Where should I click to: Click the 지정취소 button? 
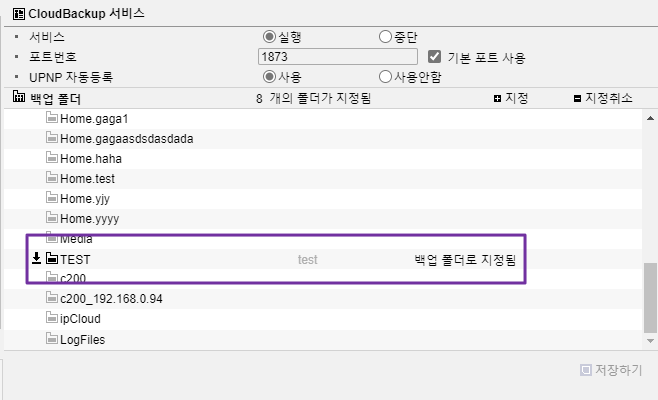tap(603, 98)
